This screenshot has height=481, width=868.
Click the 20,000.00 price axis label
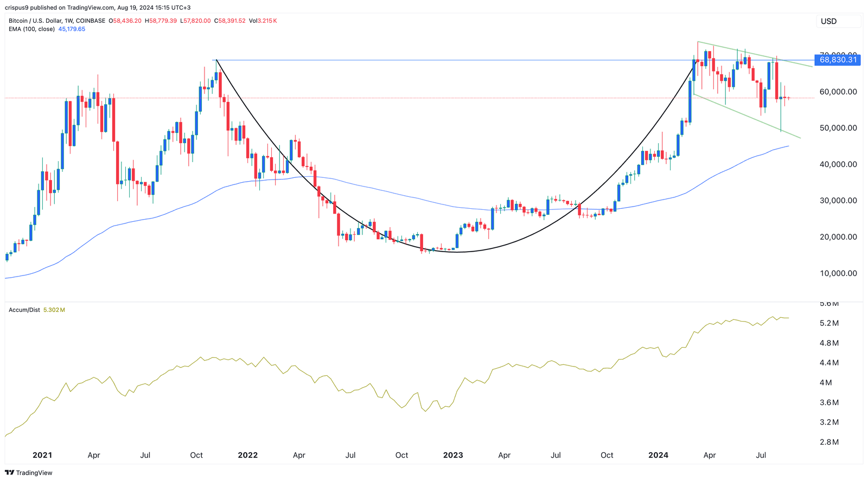click(838, 237)
